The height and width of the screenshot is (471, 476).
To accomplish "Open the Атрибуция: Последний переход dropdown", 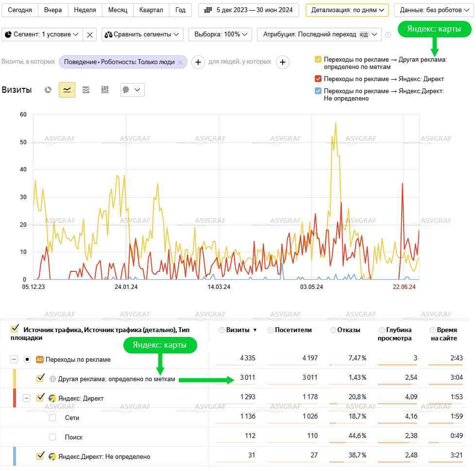I will pyautogui.click(x=320, y=34).
